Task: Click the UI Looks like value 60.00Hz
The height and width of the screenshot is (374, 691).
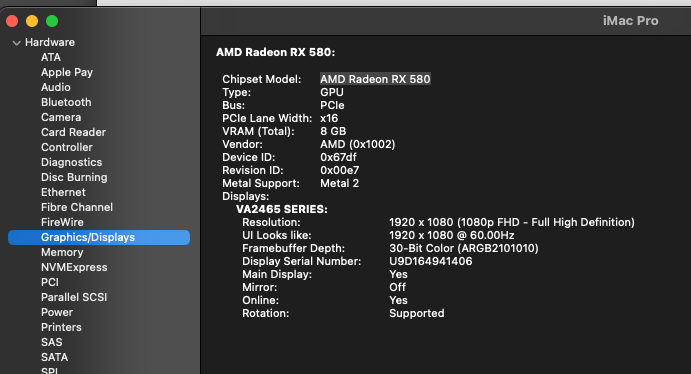Action: point(452,235)
